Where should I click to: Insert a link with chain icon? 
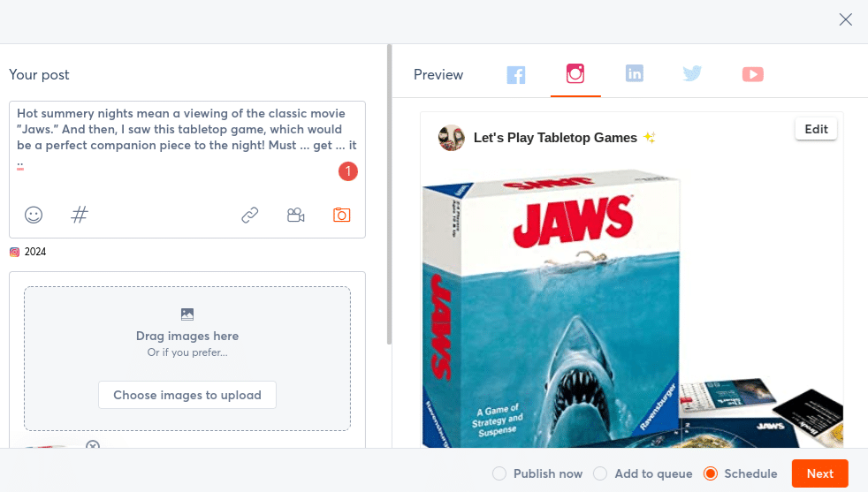250,215
